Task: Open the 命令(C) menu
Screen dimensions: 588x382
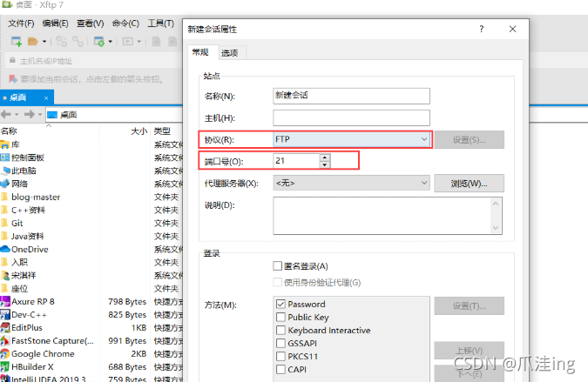Action: (x=125, y=23)
